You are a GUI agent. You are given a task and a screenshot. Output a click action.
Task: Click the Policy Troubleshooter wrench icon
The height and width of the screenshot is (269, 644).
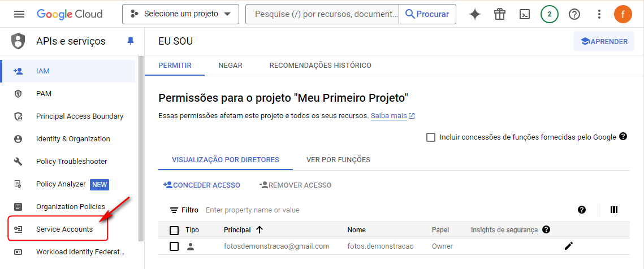(x=18, y=162)
